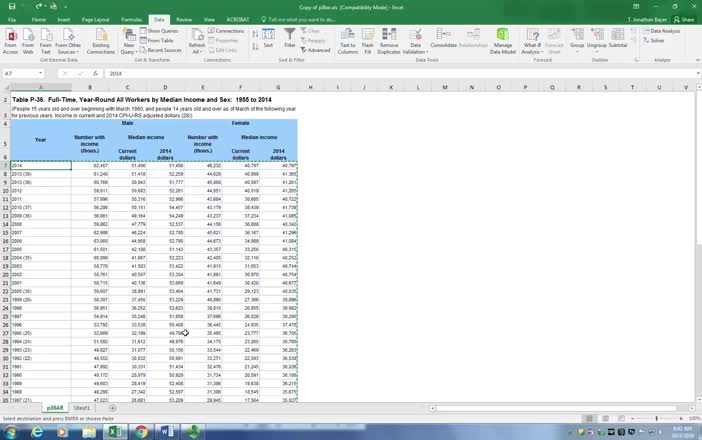Click the Text to Columns icon
Image resolution: width=702 pixels, height=440 pixels.
pyautogui.click(x=347, y=36)
